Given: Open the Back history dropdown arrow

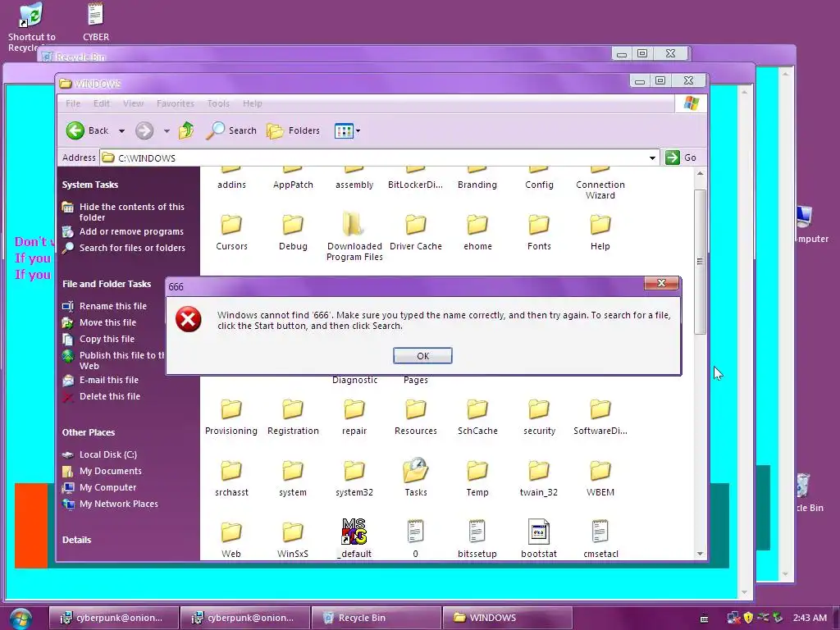Looking at the screenshot, I should point(121,130).
